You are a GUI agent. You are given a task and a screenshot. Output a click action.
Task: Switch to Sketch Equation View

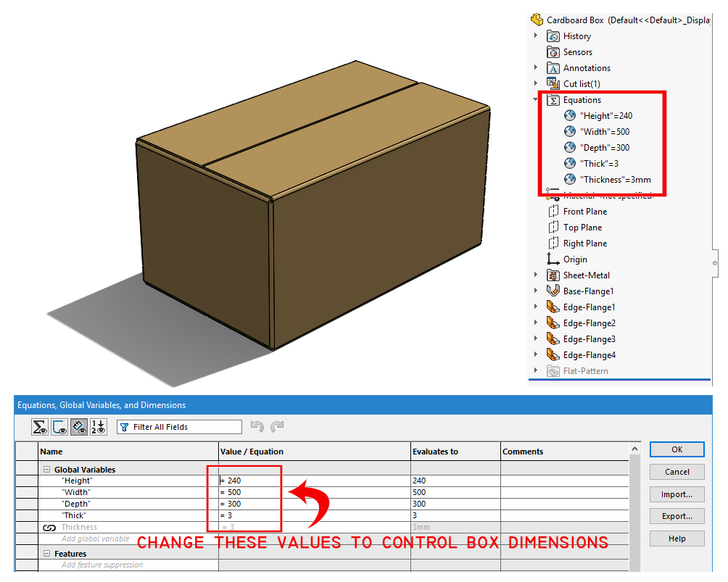59,427
